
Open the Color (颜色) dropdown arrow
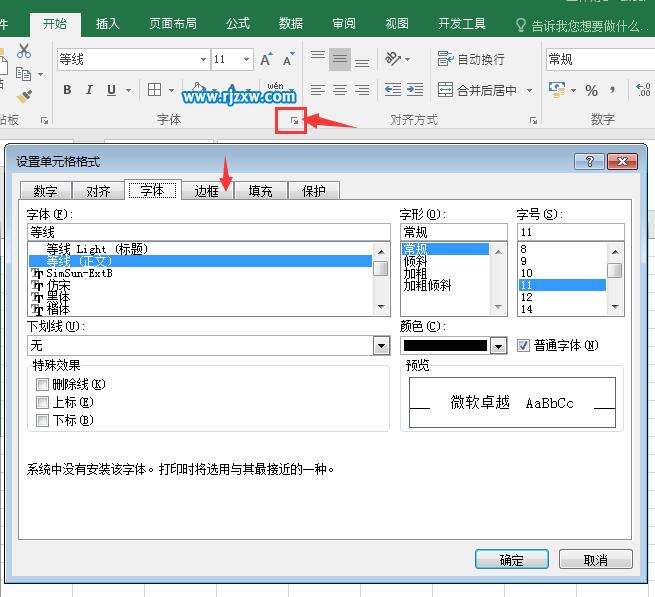(498, 346)
